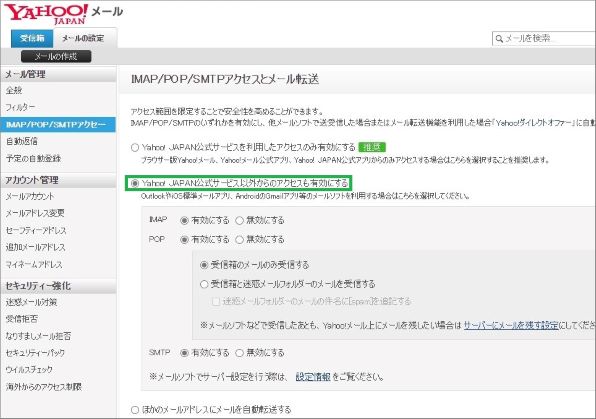Open セーフティーアドレス settings
Image resolution: width=596 pixels, height=419 pixels.
[36, 230]
